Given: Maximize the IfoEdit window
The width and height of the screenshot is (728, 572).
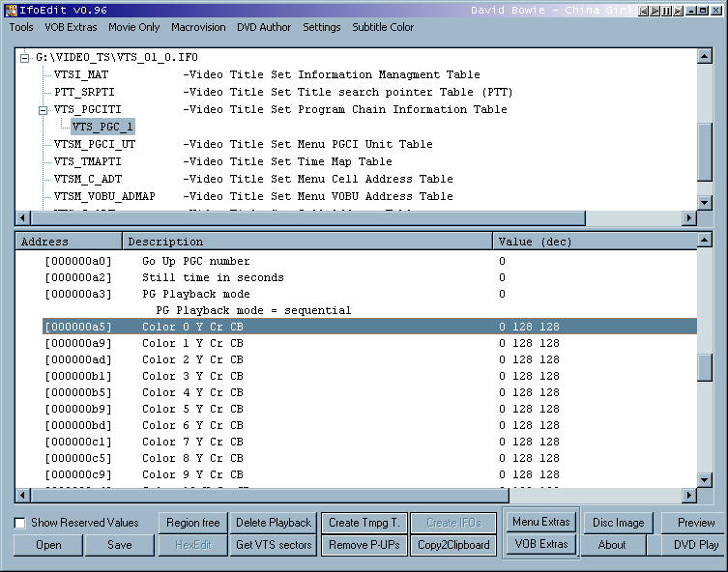Looking at the screenshot, I should point(704,11).
